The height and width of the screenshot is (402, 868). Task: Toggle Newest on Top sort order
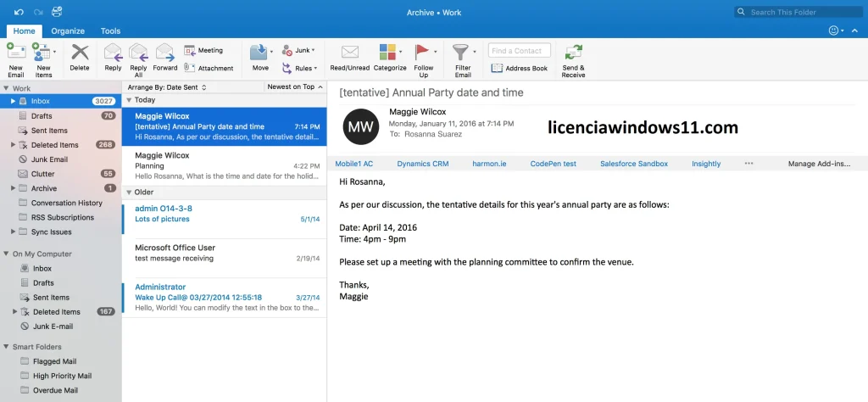294,87
